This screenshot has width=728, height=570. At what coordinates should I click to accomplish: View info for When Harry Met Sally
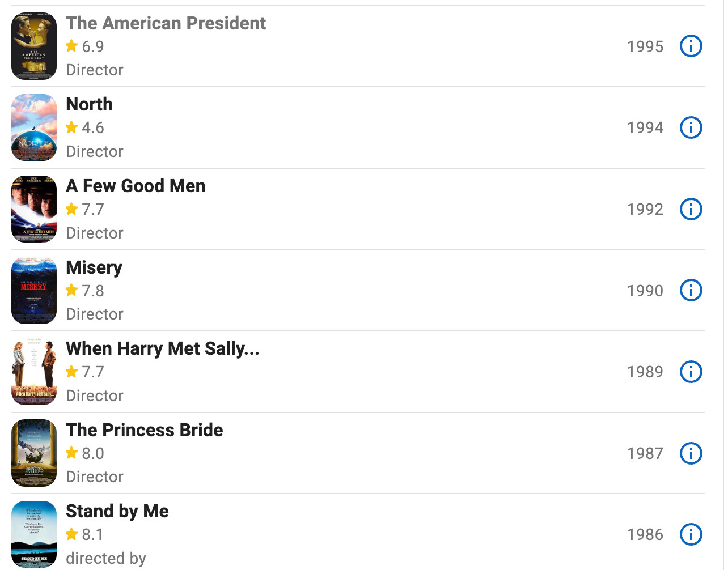[691, 372]
